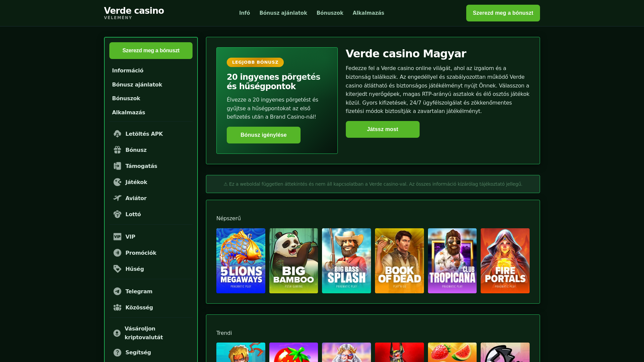
Task: Click the Telegram paper-plane icon
Action: coord(117,291)
